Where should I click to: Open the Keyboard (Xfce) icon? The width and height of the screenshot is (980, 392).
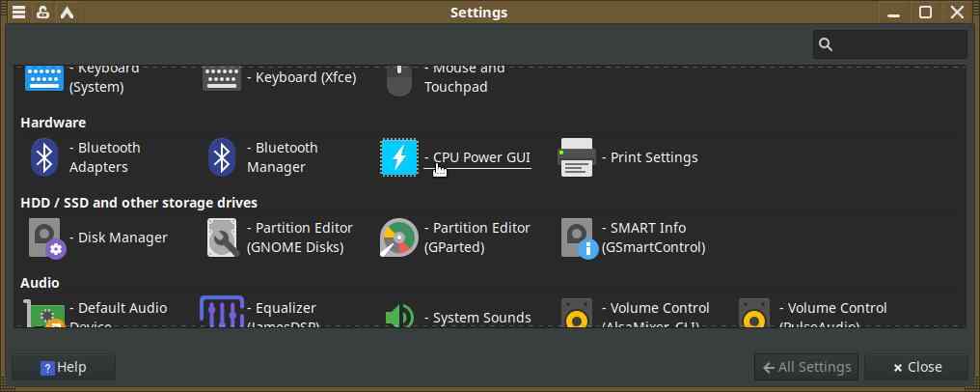222,77
